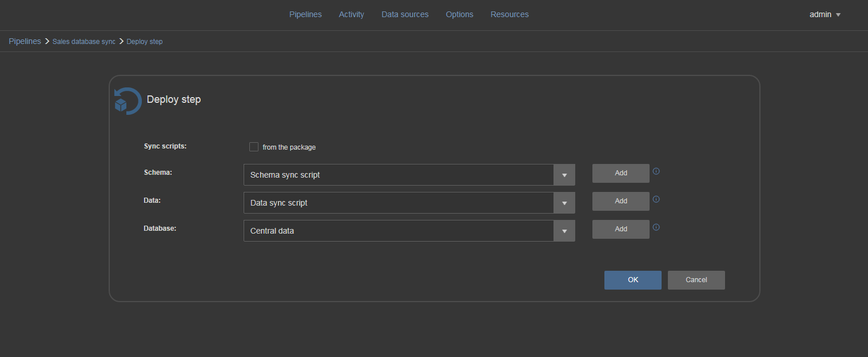
Task: Click the Deploy step breadcrumb
Action: tap(145, 42)
